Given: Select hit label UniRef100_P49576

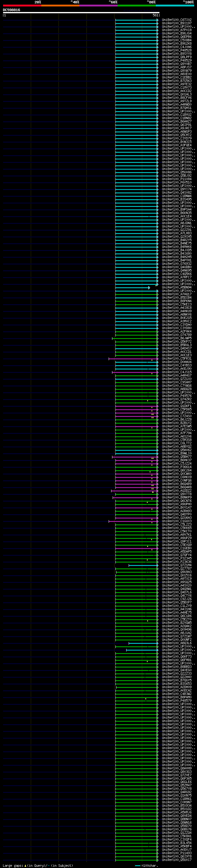Looking at the screenshot, I should coord(176,396).
